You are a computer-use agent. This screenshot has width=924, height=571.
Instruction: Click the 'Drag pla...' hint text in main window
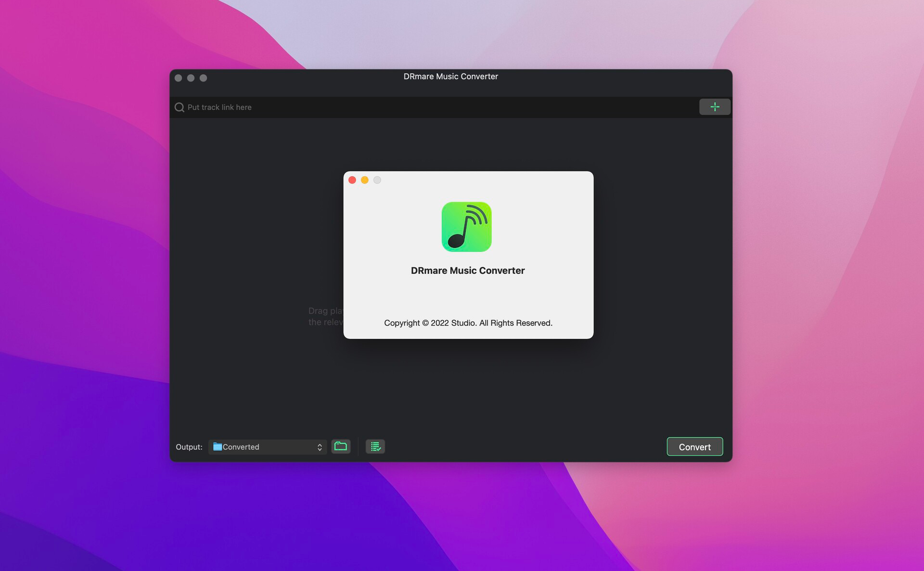tap(326, 316)
